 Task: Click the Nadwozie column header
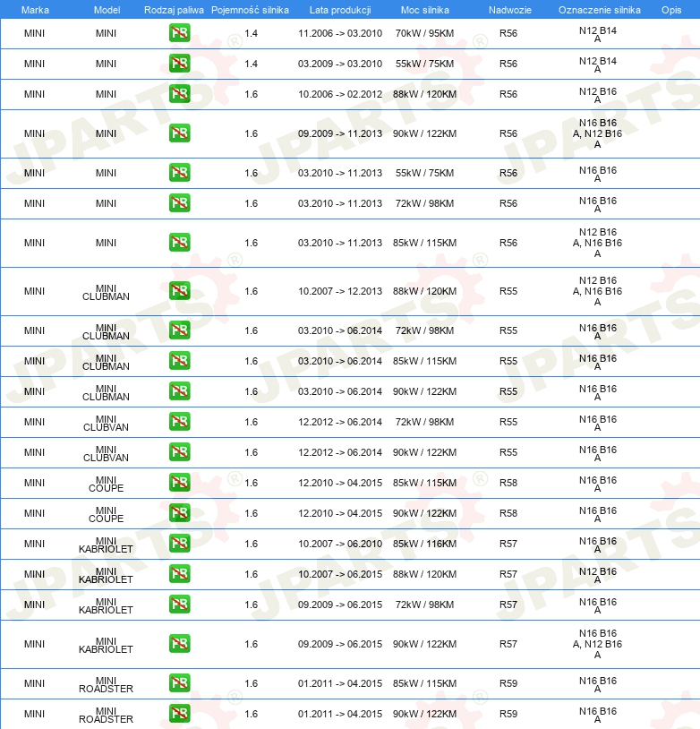(510, 10)
